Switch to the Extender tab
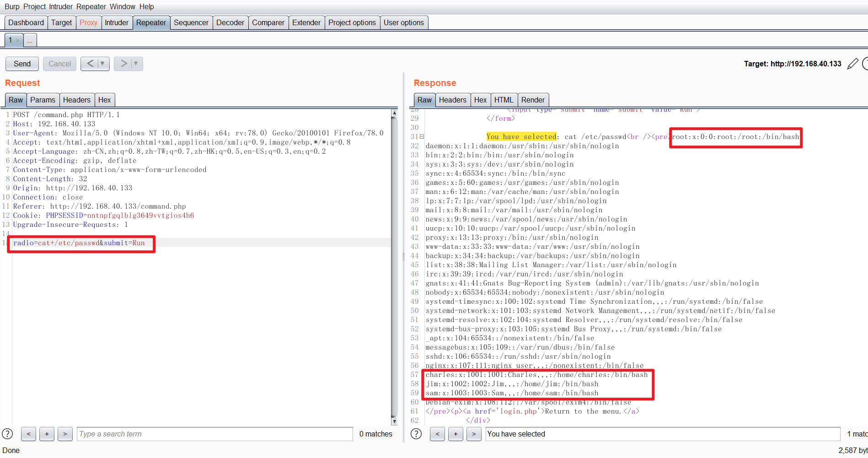Screen dimensions: 868x458 coord(306,23)
